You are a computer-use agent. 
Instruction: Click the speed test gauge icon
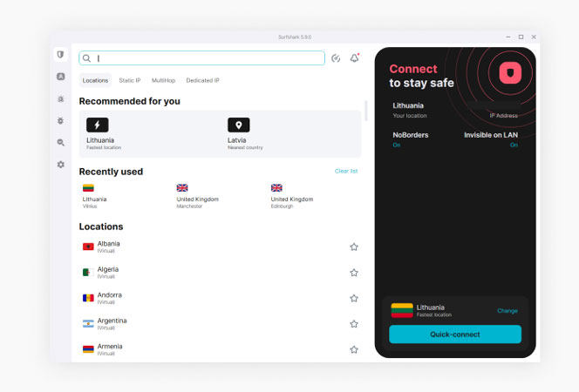pos(336,58)
